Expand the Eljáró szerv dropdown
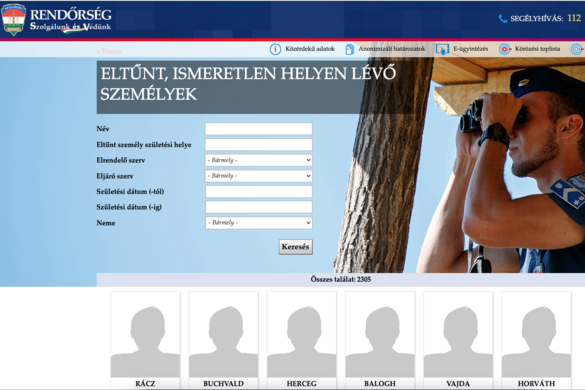Screen dimensions: 585x390 click(x=259, y=176)
